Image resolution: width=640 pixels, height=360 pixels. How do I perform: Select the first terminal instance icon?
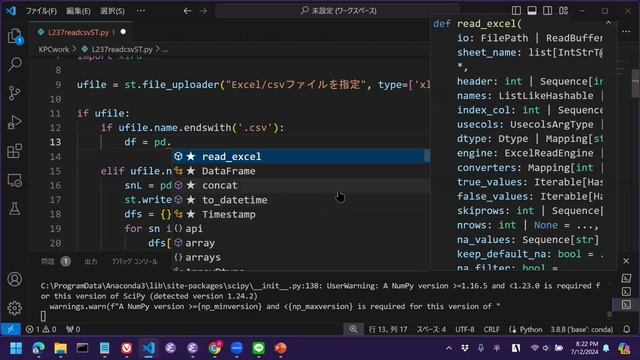[x=626, y=278]
